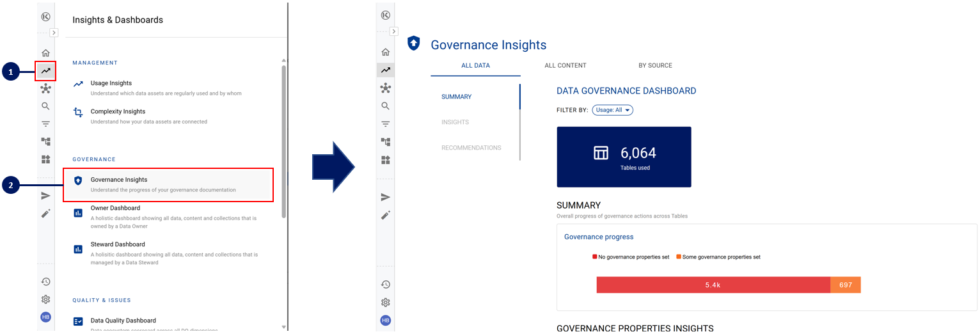Click the red 5.4k governance progress bar
Image resolution: width=980 pixels, height=334 pixels.
[713, 285]
